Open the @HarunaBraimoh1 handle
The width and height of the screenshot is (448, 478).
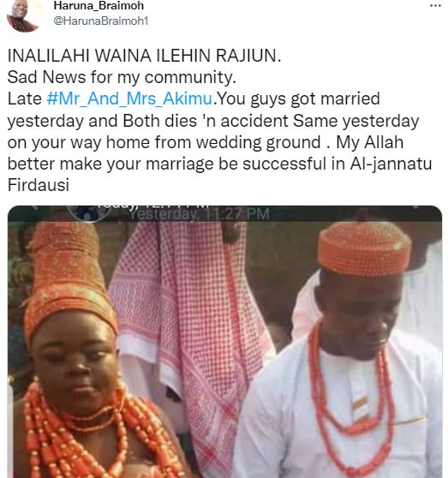point(101,21)
